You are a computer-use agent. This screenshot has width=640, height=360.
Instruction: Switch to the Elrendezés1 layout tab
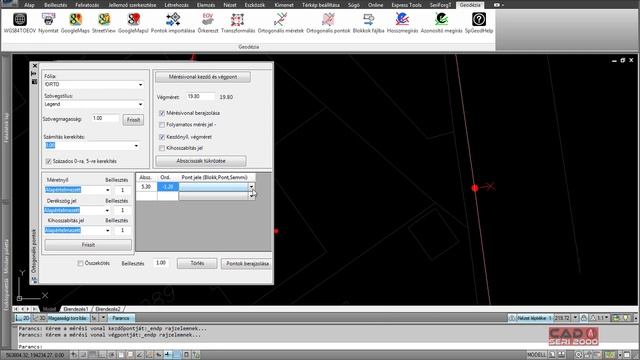[76, 309]
